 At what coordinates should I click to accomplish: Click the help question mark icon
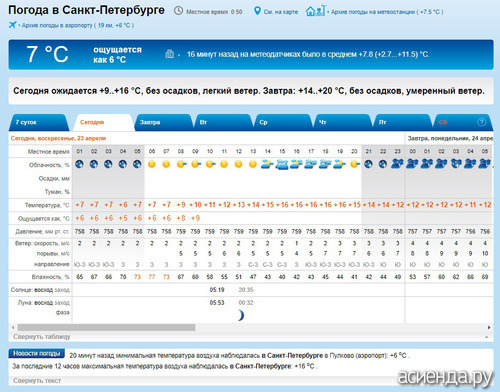coord(481,122)
